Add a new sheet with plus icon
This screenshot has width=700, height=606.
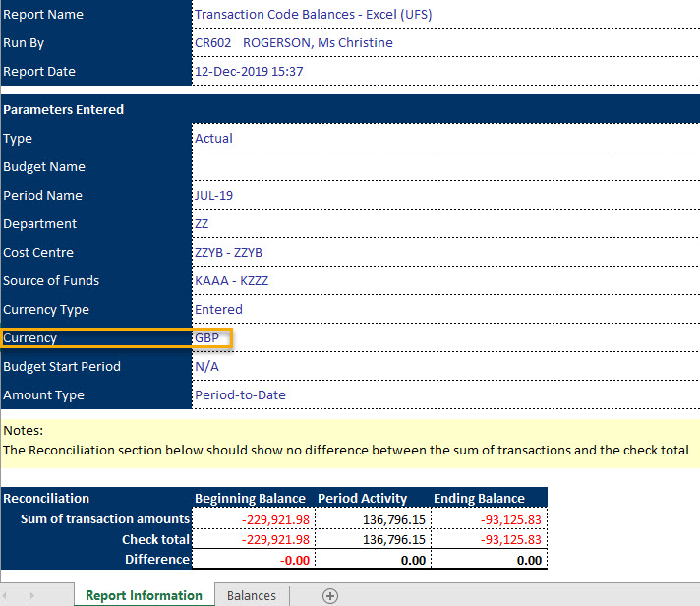pyautogui.click(x=330, y=596)
